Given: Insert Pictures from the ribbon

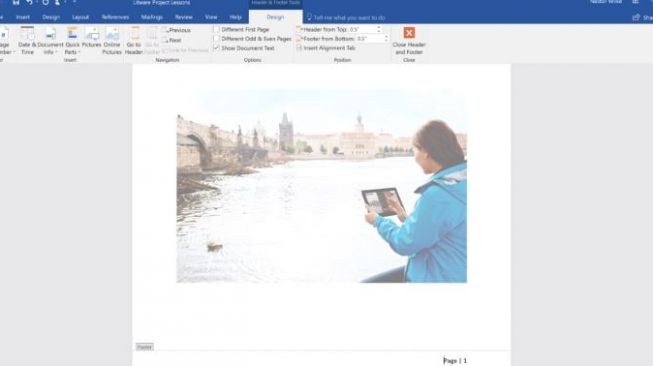Looking at the screenshot, I should point(92,37).
